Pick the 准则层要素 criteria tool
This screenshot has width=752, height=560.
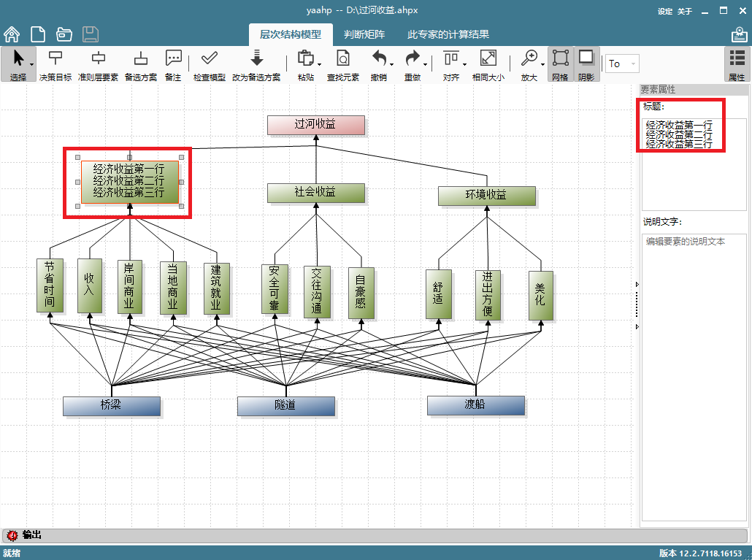pyautogui.click(x=98, y=65)
